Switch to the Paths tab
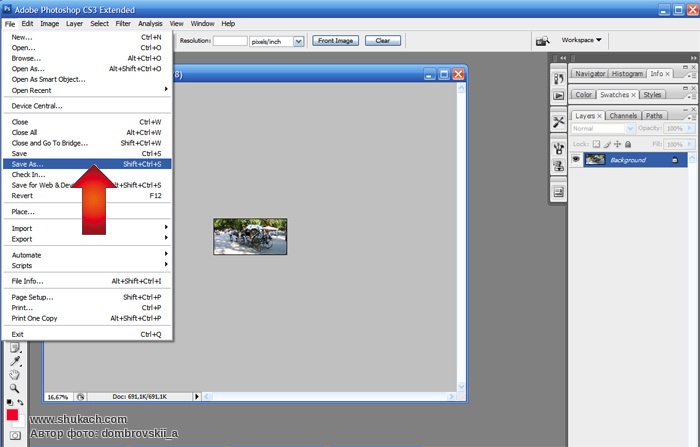This screenshot has height=447, width=700. (x=654, y=116)
